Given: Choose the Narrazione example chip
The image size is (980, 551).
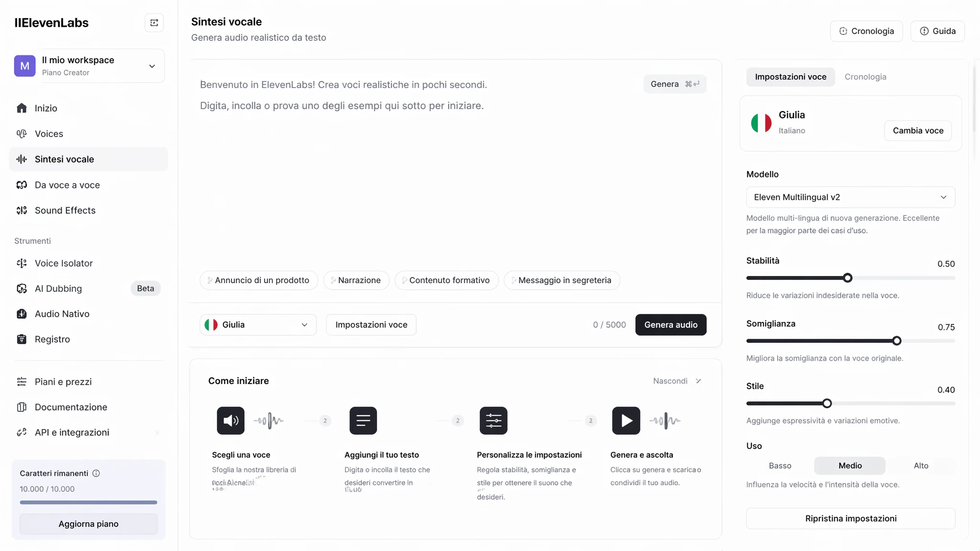Looking at the screenshot, I should click(x=356, y=280).
